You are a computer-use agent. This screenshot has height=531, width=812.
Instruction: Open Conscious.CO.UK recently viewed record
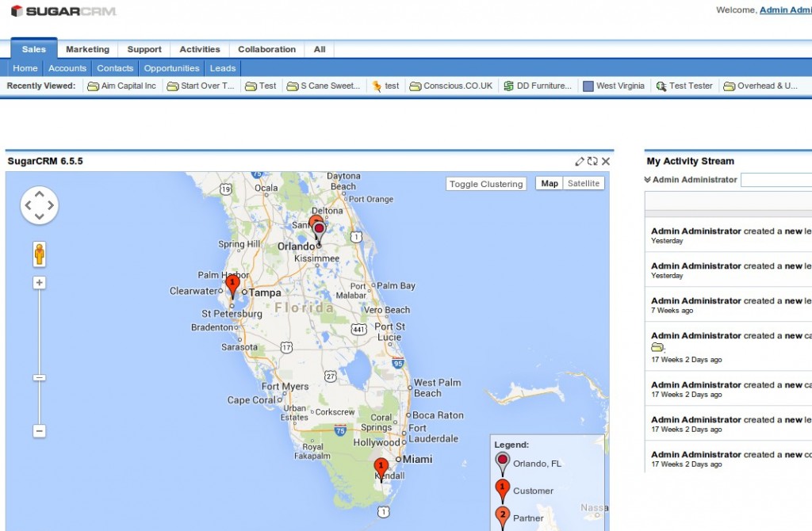tap(451, 86)
